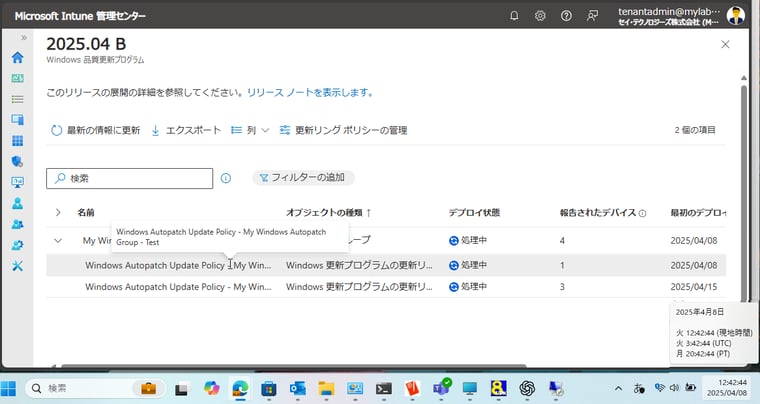Open Copilot from the taskbar
This screenshot has height=404, width=760.
pyautogui.click(x=211, y=388)
